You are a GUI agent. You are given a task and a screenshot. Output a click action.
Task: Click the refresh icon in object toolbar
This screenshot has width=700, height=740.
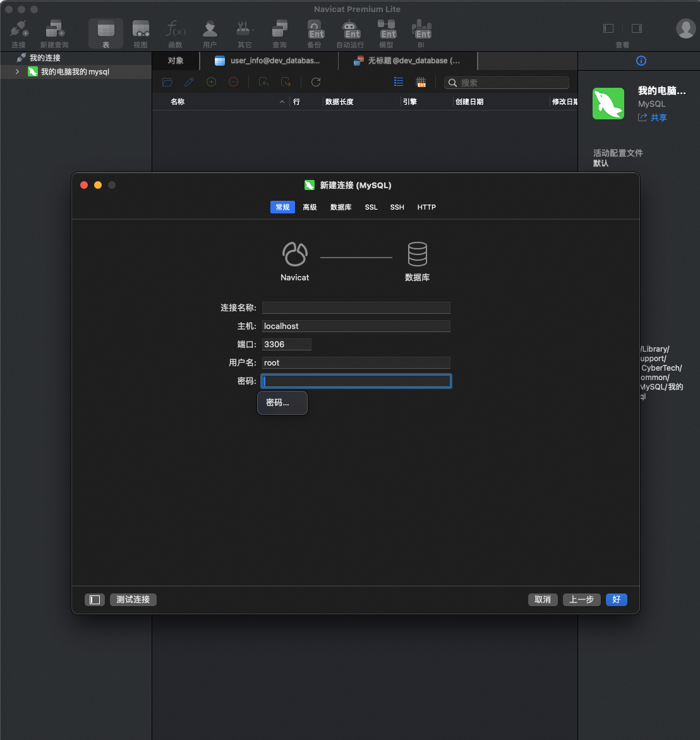pos(316,82)
